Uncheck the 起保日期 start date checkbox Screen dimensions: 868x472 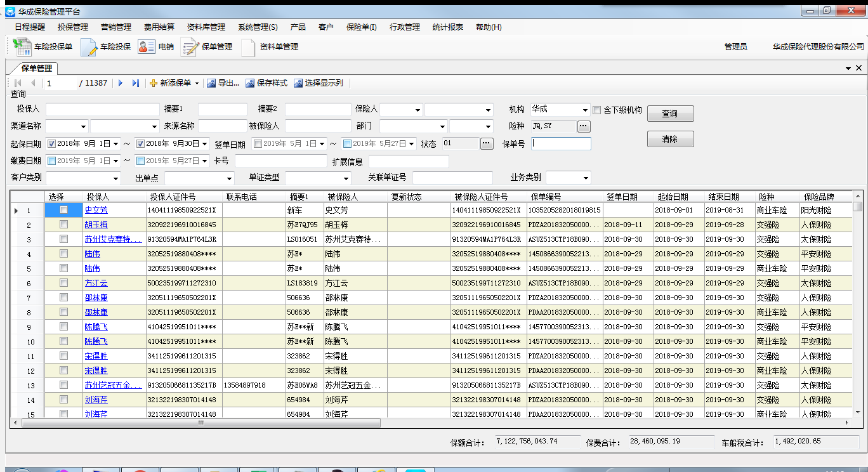(52, 144)
